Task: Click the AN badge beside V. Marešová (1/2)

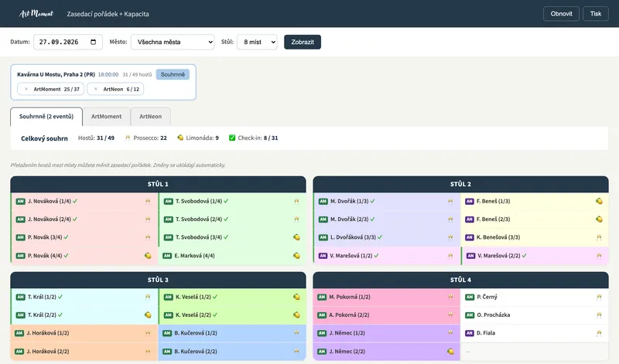Action: [323, 256]
